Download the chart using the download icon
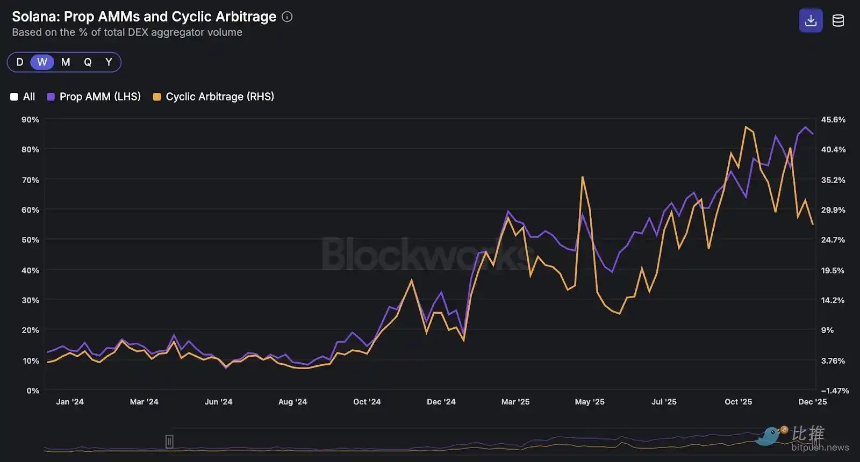Screen dimensions: 860x462 (x=811, y=20)
